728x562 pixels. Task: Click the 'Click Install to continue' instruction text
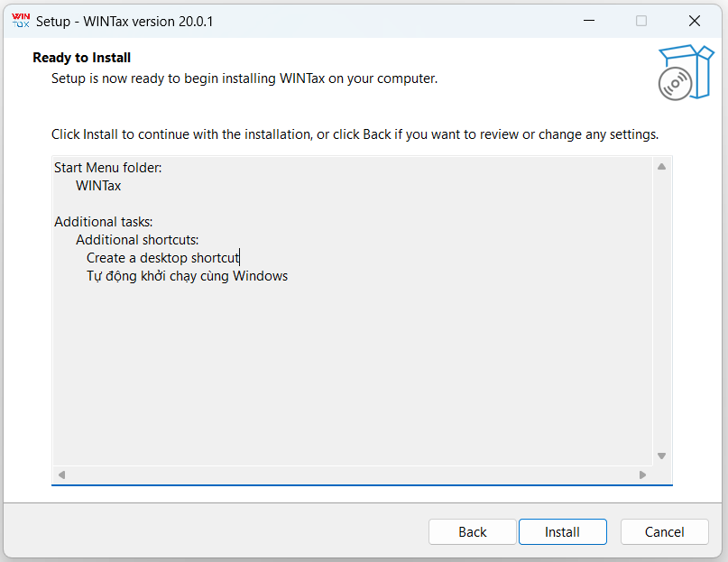click(355, 134)
